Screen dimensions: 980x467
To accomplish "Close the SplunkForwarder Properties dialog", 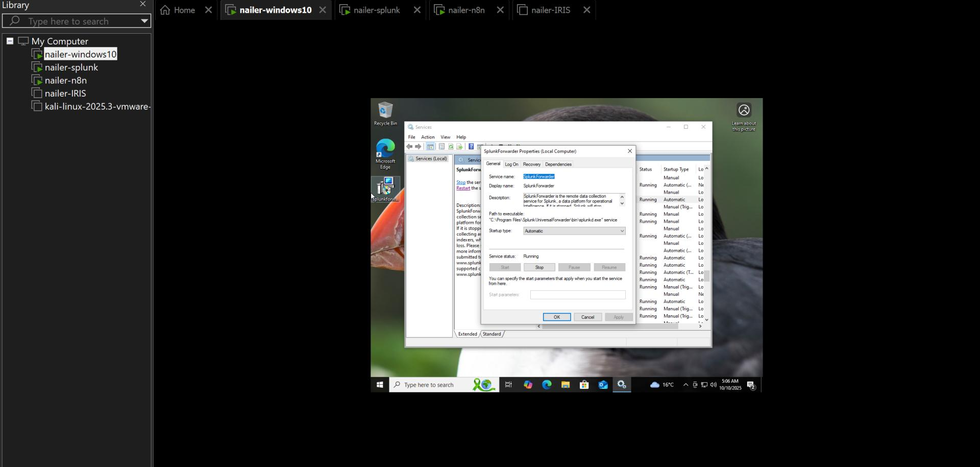I will pyautogui.click(x=630, y=151).
